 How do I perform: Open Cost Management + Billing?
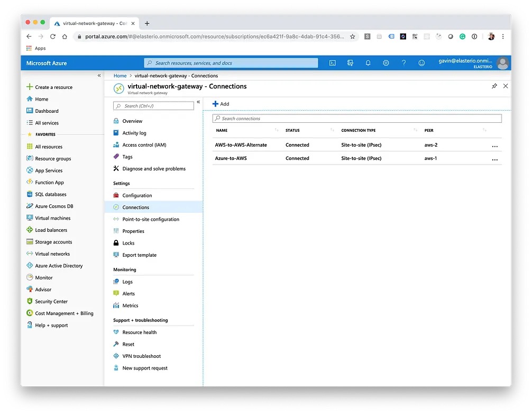point(60,313)
